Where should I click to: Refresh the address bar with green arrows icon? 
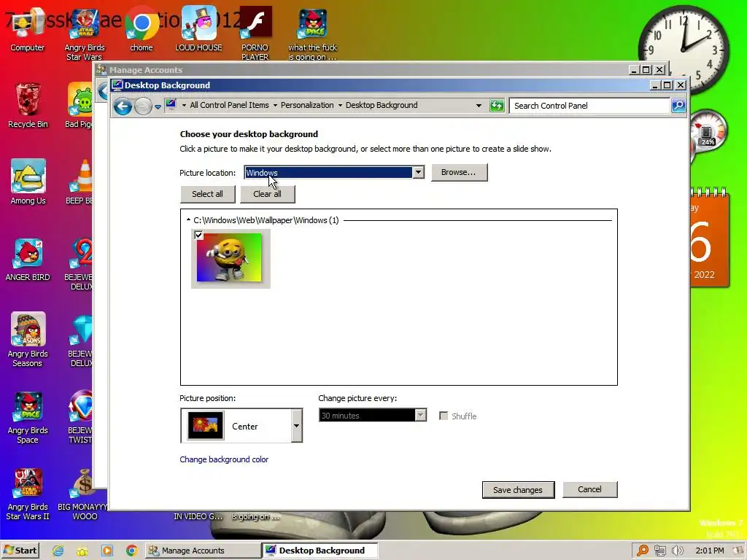(497, 106)
